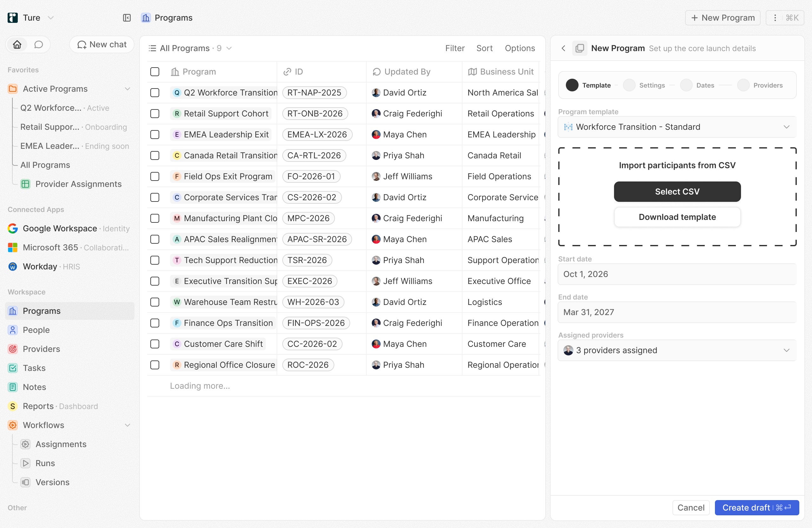Screen dimensions: 812x528
Task: Toggle the select-all programs checkbox
Action: click(154, 72)
